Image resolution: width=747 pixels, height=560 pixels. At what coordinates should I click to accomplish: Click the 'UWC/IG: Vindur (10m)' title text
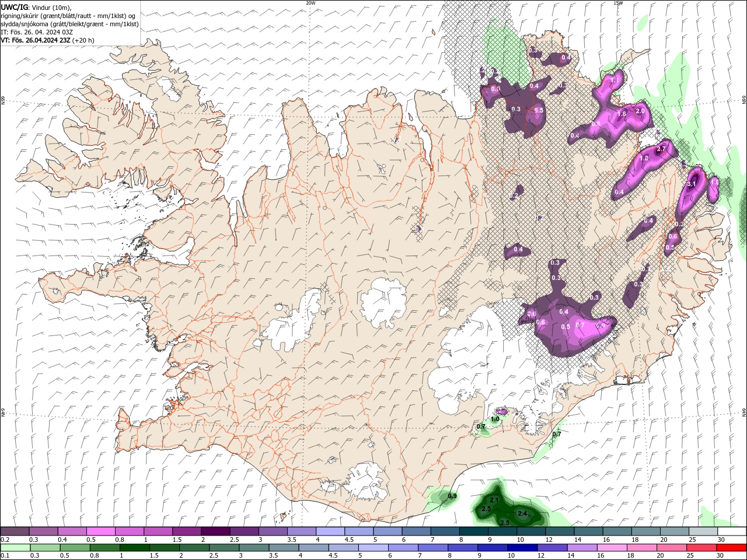tap(36, 7)
